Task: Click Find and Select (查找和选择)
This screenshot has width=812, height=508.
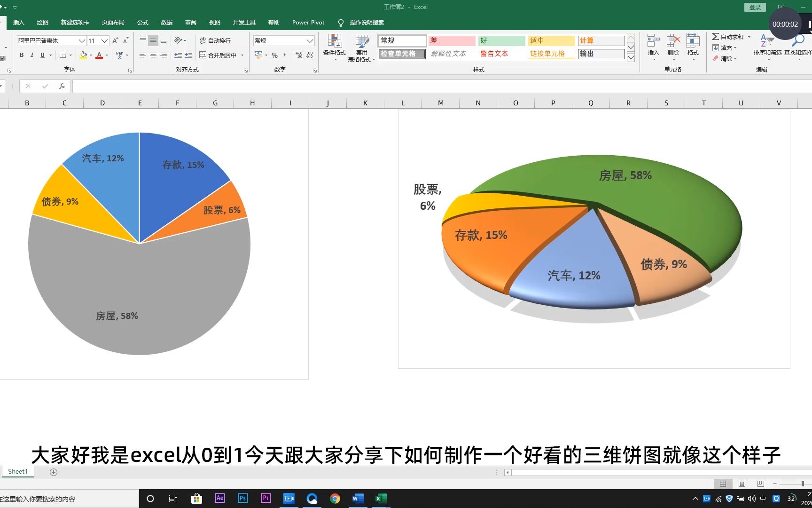Action: pos(797,47)
